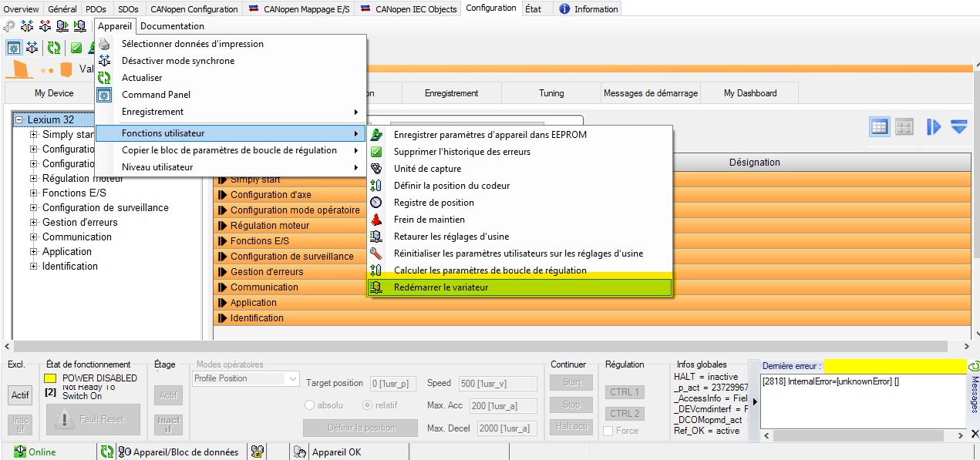
Task: Click green checkmark icon for Supprimer l'historique des erreurs
Action: pos(376,152)
